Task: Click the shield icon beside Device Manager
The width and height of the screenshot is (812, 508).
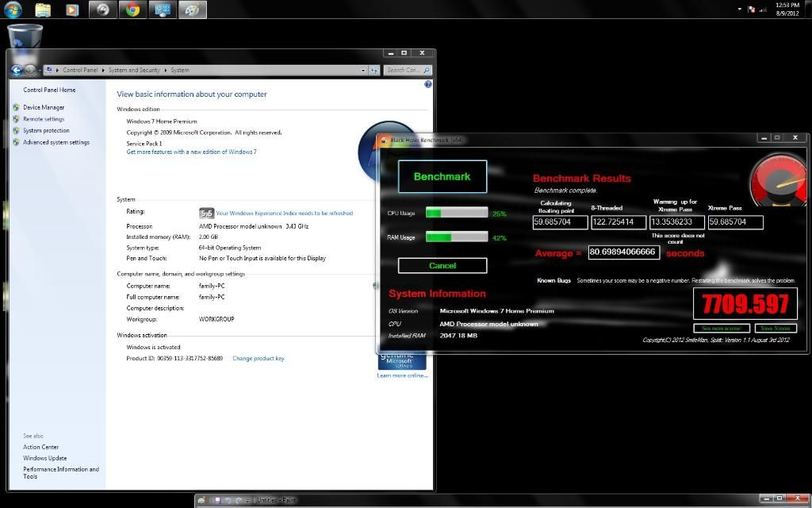Action: click(16, 107)
